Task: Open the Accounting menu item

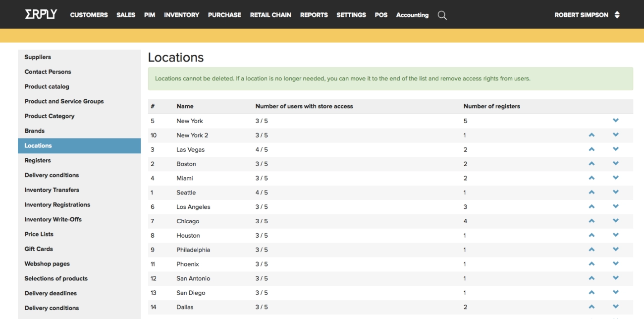Action: click(x=412, y=15)
